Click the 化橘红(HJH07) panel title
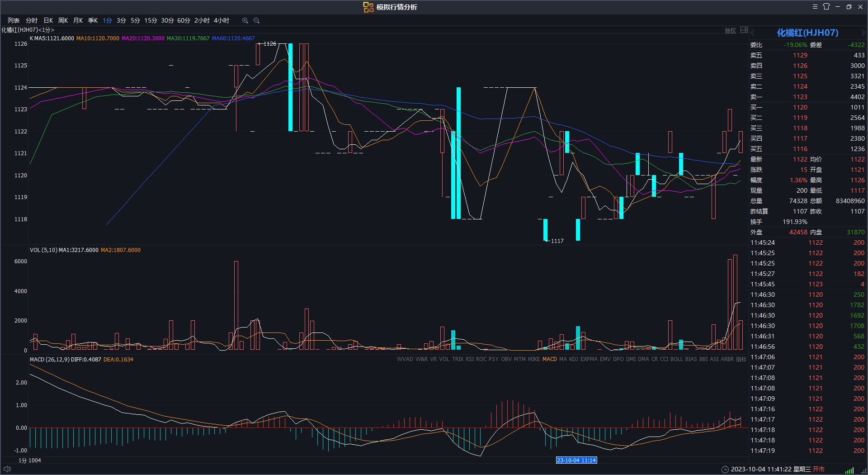This screenshot has height=475, width=868. click(807, 33)
